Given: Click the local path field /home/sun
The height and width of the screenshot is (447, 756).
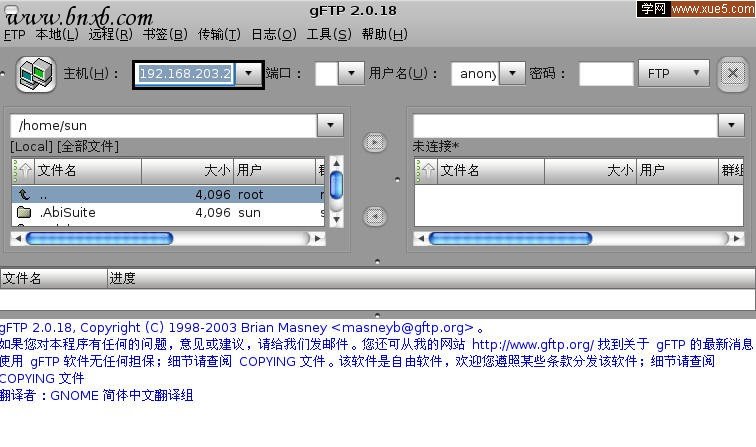Looking at the screenshot, I should 164,125.
